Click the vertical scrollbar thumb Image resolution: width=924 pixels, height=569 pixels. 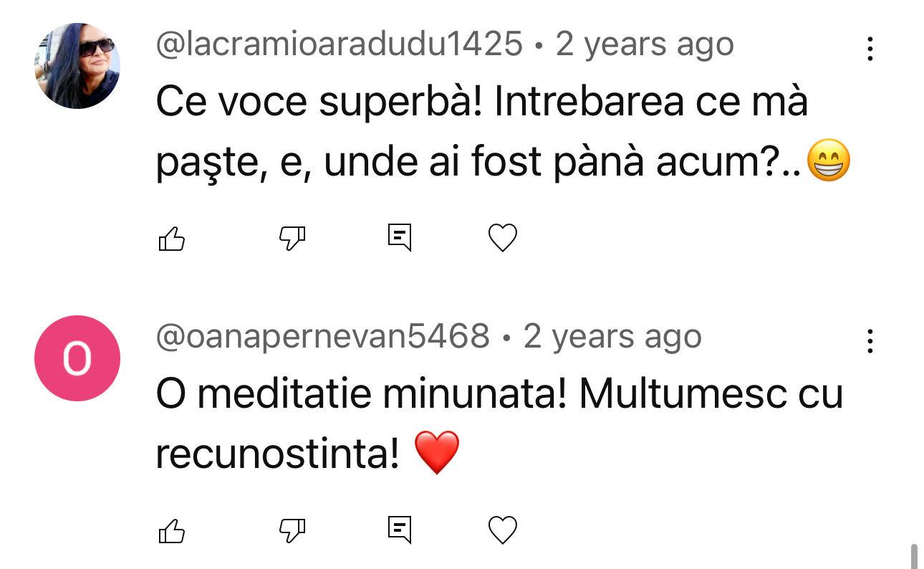913,556
